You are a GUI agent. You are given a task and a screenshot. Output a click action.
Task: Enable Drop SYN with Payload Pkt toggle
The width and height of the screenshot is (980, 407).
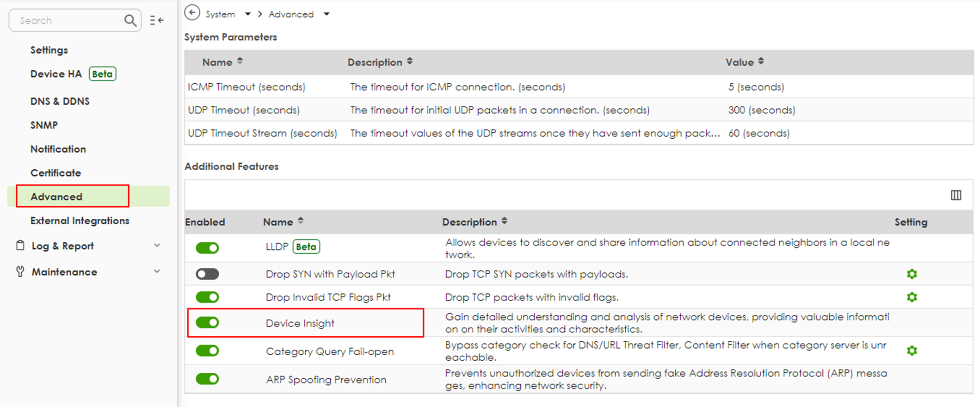(207, 274)
